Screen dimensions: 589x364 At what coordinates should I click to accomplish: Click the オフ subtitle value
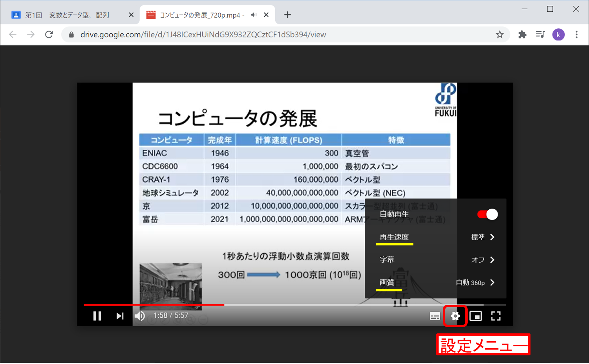pyautogui.click(x=478, y=260)
